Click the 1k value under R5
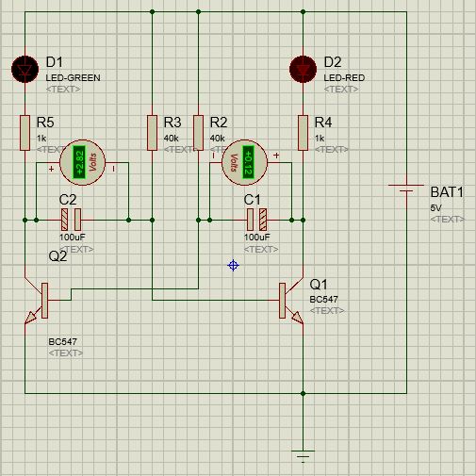The image size is (476, 476). pos(41,138)
